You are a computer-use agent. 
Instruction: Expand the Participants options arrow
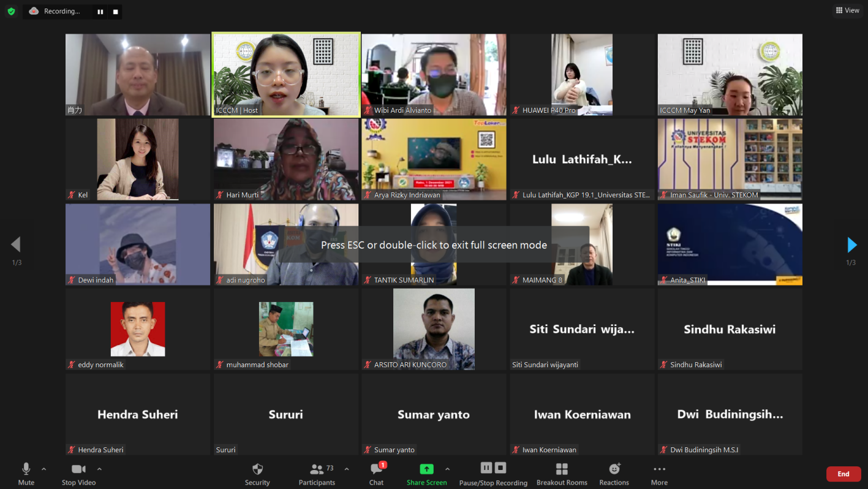[x=347, y=469]
